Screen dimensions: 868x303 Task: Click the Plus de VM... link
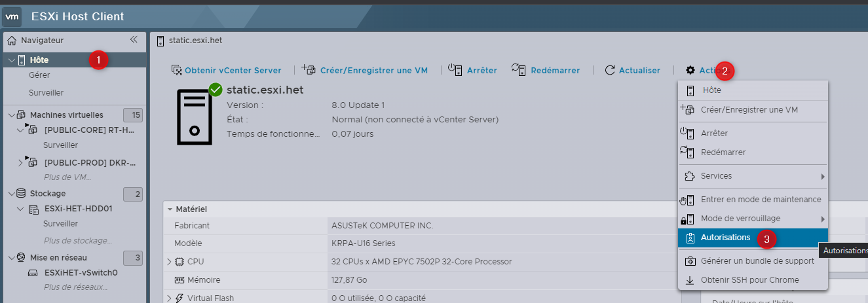pyautogui.click(x=67, y=177)
